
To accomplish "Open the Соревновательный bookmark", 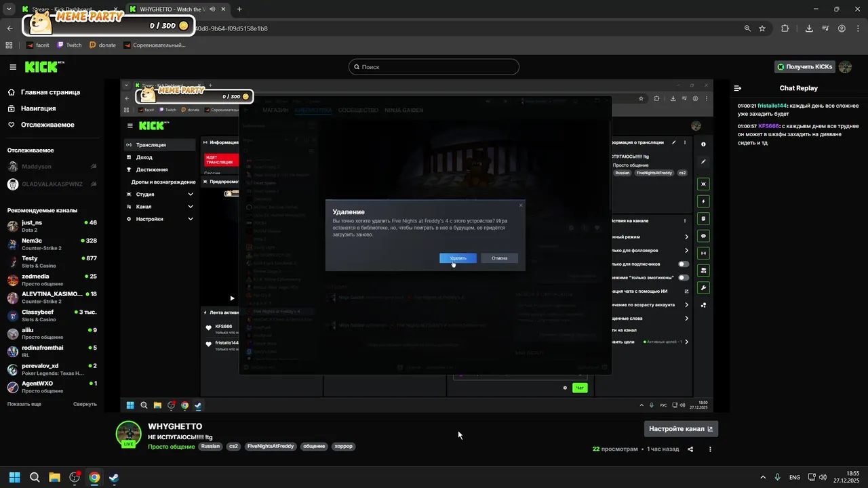I will [x=155, y=45].
